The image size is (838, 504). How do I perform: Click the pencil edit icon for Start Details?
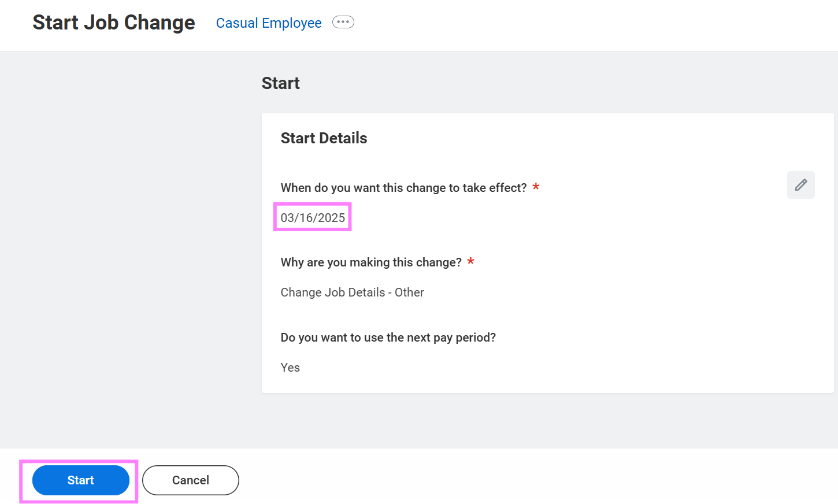click(800, 185)
